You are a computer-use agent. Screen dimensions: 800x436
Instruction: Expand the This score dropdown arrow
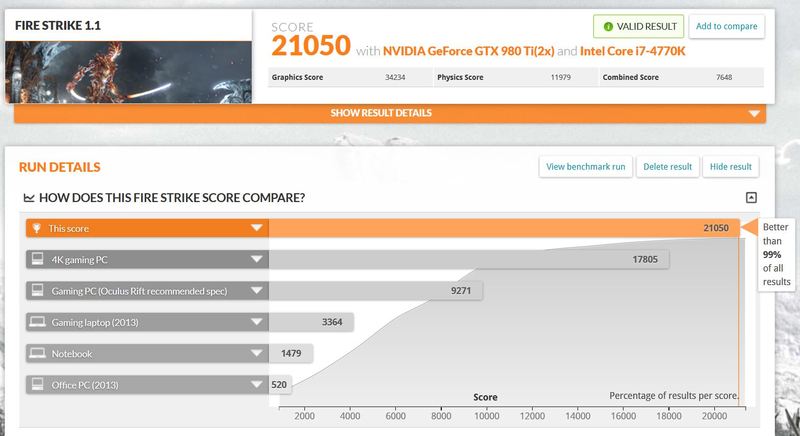257,228
